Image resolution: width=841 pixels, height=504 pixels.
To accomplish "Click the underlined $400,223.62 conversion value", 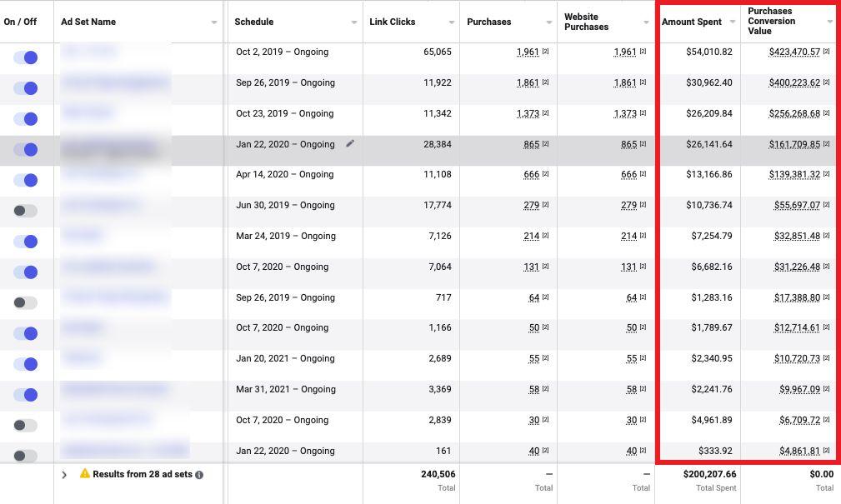I will click(794, 83).
